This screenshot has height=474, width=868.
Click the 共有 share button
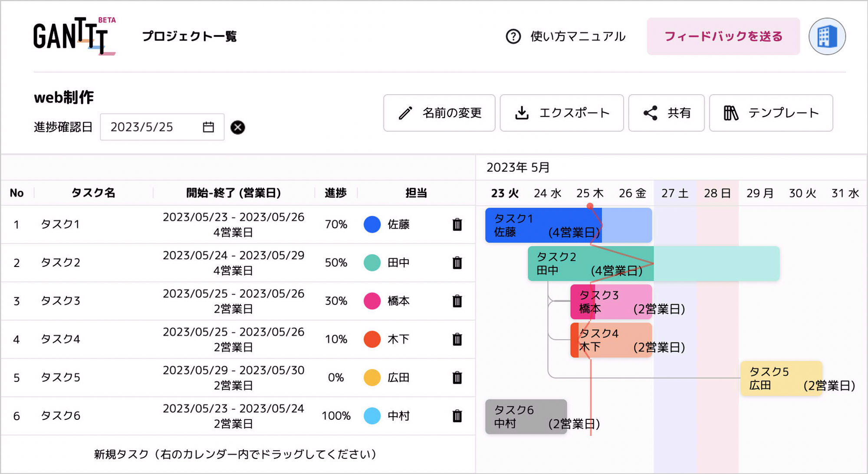point(666,113)
